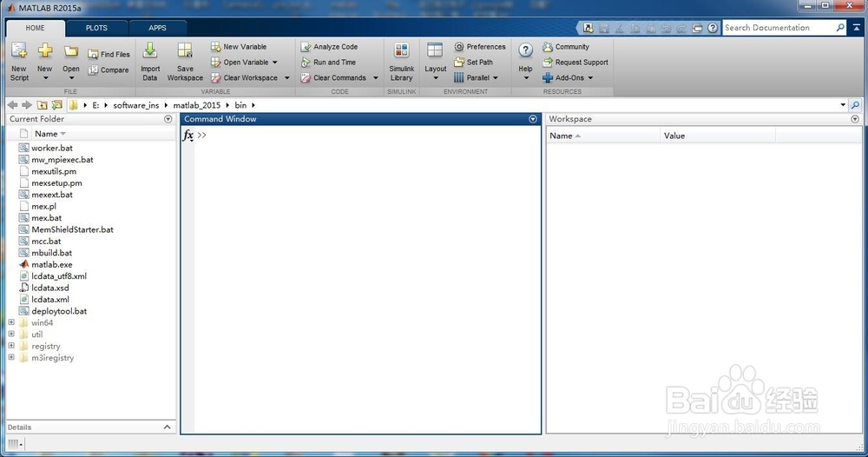The width and height of the screenshot is (868, 457).
Task: Select lcdata.xsd file
Action: point(49,288)
